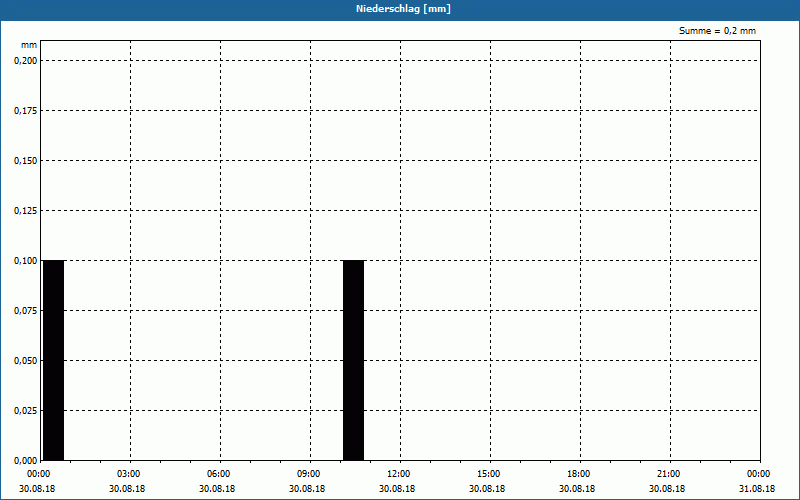Viewport: 800px width, 500px height.
Task: Click the 0,100 y-axis value
Action: pyautogui.click(x=26, y=261)
